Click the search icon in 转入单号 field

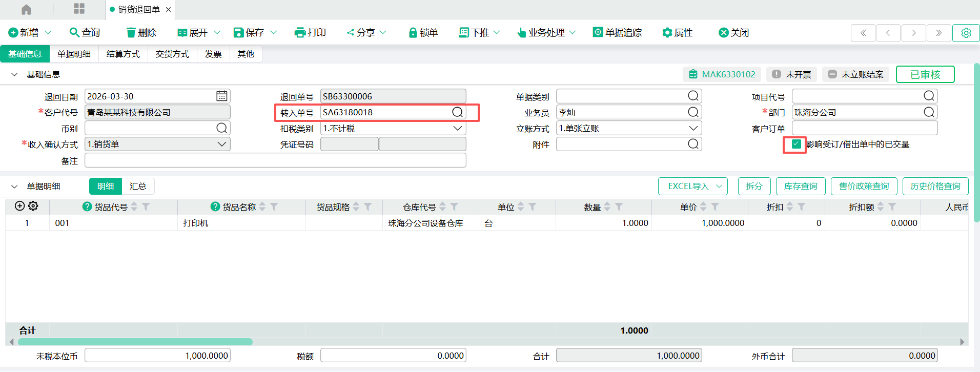click(457, 112)
